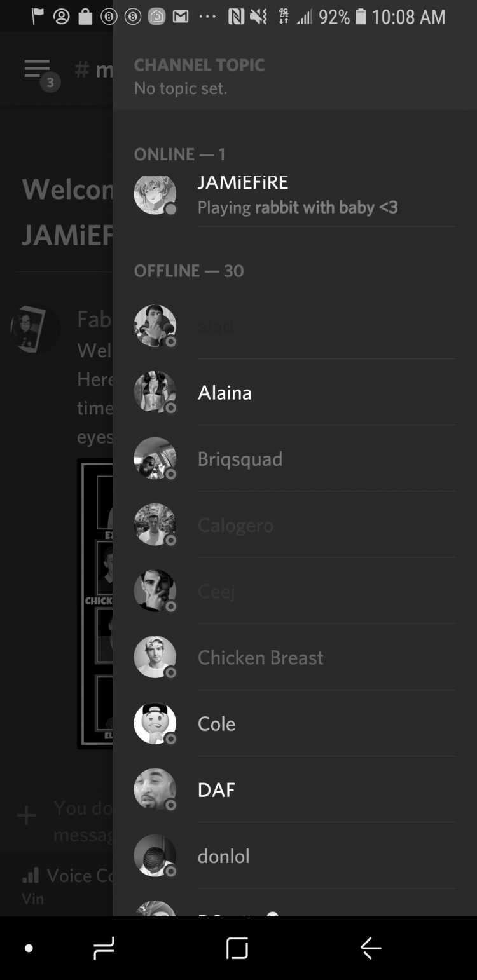Screen dimensions: 477x980
Task: Select member donlol in the list
Action: 294,855
